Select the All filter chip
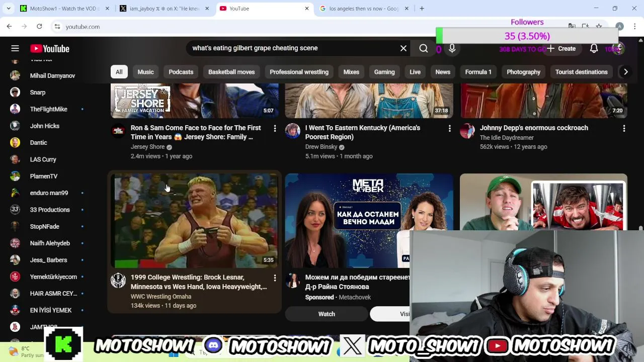 (x=119, y=72)
